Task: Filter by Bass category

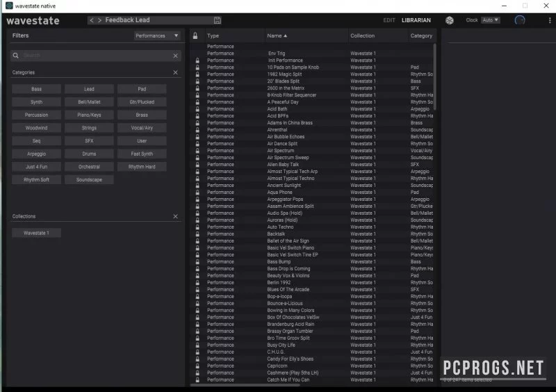Action: [x=37, y=89]
